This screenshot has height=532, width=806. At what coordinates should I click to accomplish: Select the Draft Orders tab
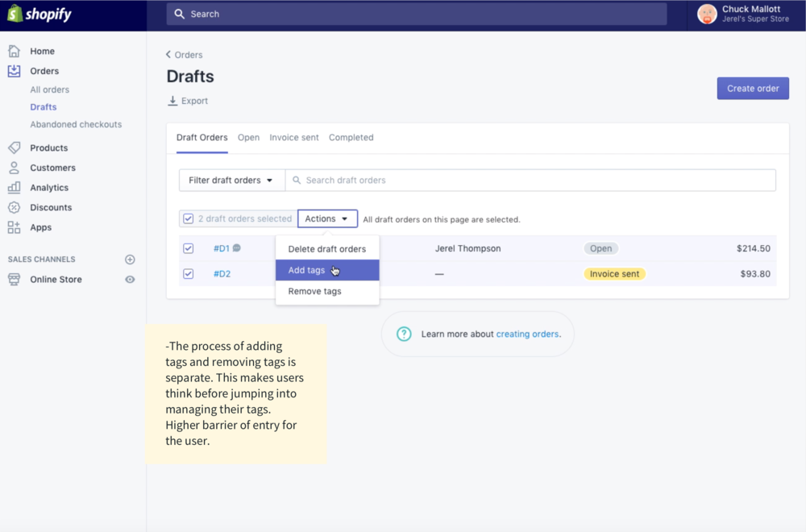202,137
